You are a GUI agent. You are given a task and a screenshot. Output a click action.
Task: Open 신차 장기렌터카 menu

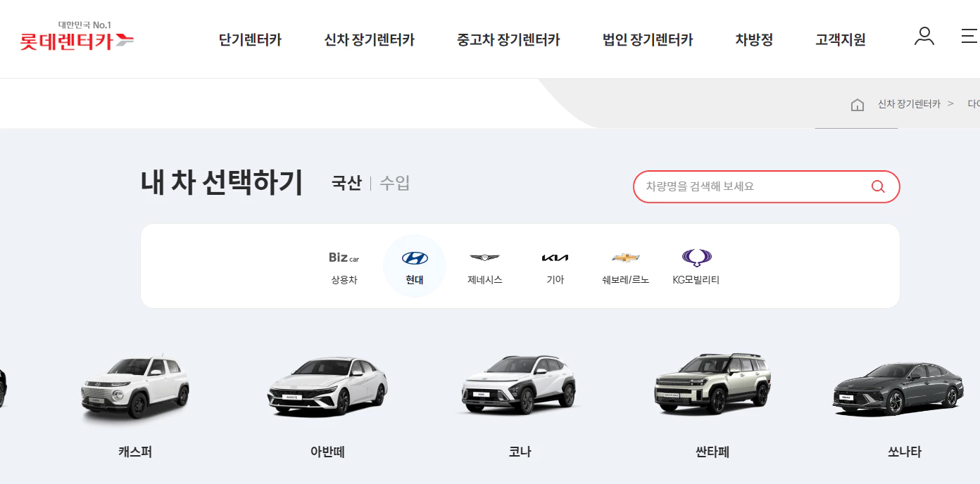[369, 40]
